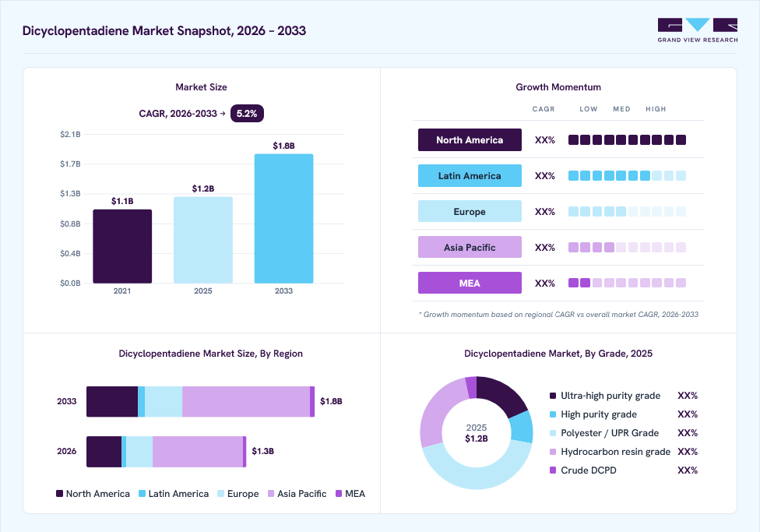Click the High purity grade legend swatch

tap(553, 414)
